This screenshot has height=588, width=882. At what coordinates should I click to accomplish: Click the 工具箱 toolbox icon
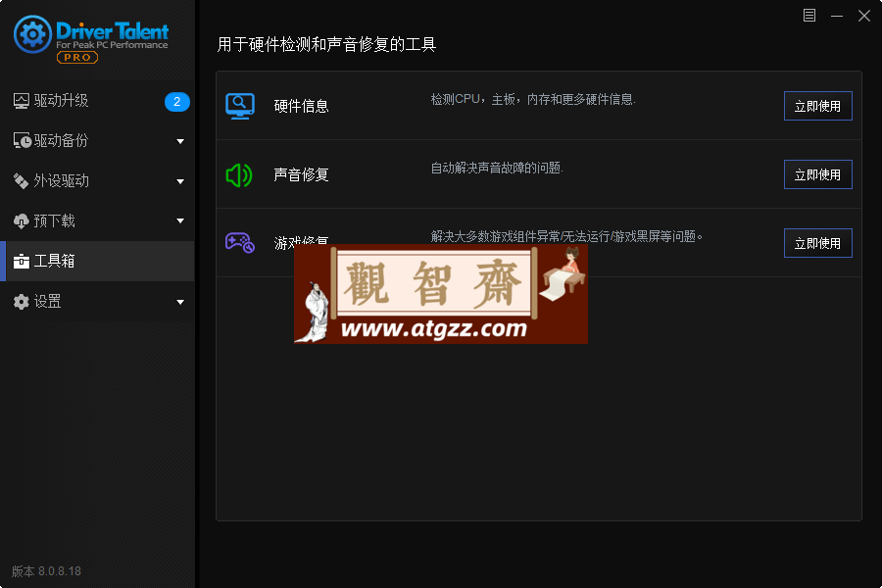coord(22,261)
